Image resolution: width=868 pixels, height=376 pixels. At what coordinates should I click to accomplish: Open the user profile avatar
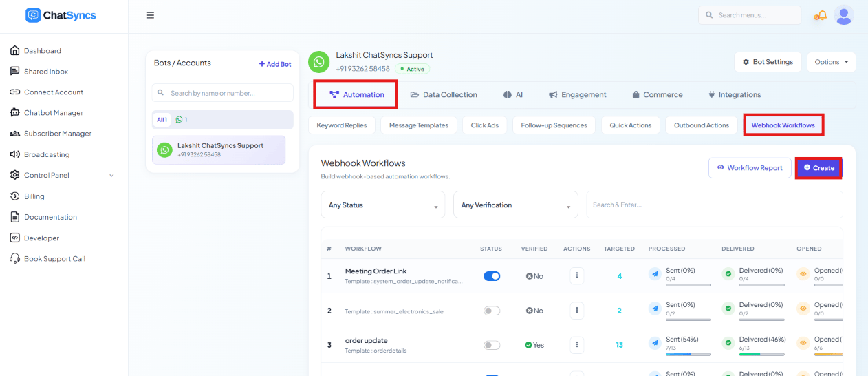coord(844,15)
